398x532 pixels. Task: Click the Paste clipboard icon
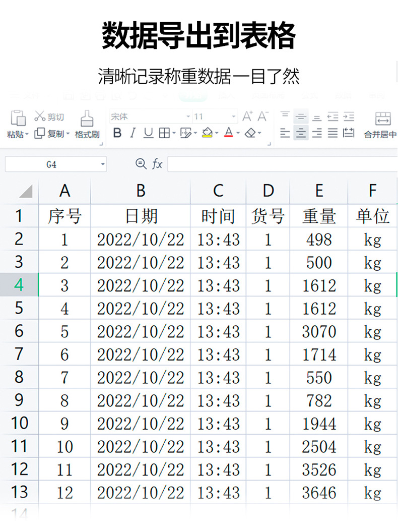(x=18, y=117)
